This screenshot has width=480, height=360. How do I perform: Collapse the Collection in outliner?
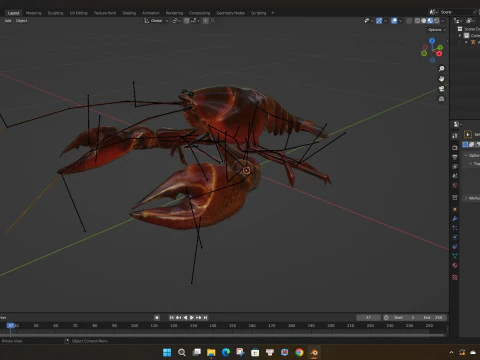(460, 35)
